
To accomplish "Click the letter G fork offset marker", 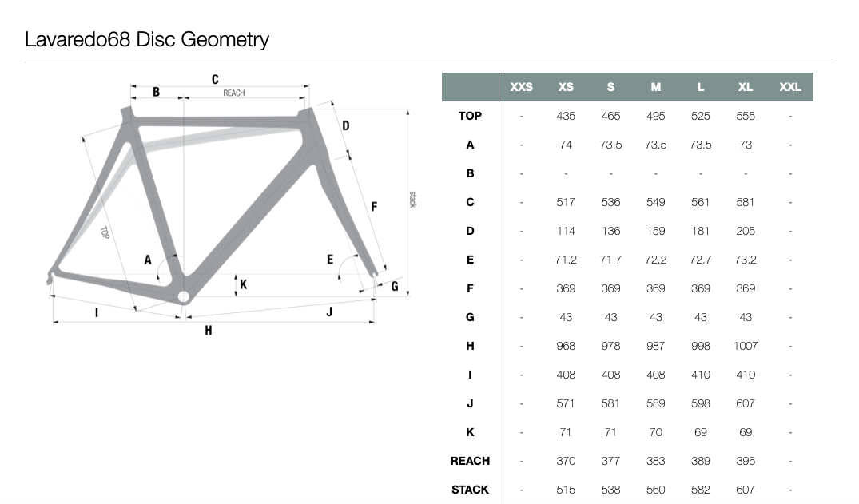I will click(395, 286).
